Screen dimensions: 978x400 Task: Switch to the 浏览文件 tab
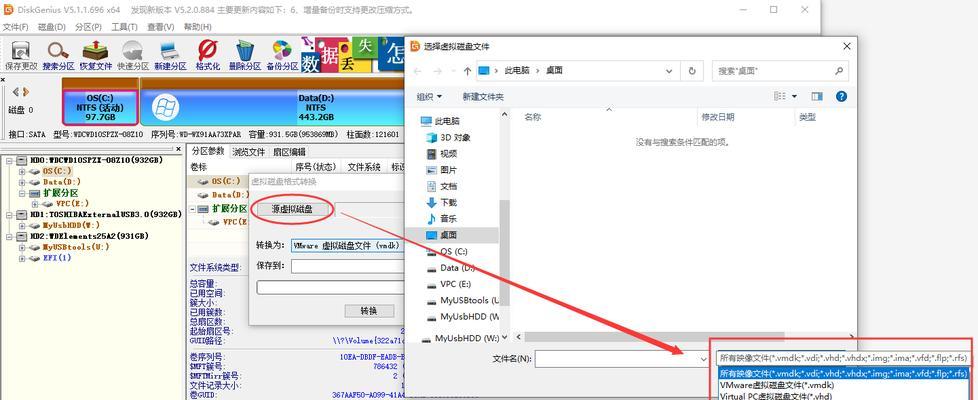249,151
